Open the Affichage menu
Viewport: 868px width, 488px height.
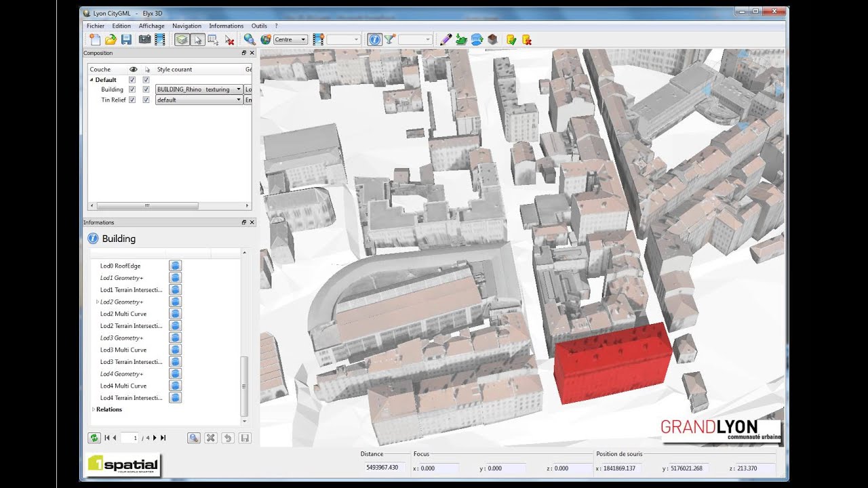(x=151, y=26)
